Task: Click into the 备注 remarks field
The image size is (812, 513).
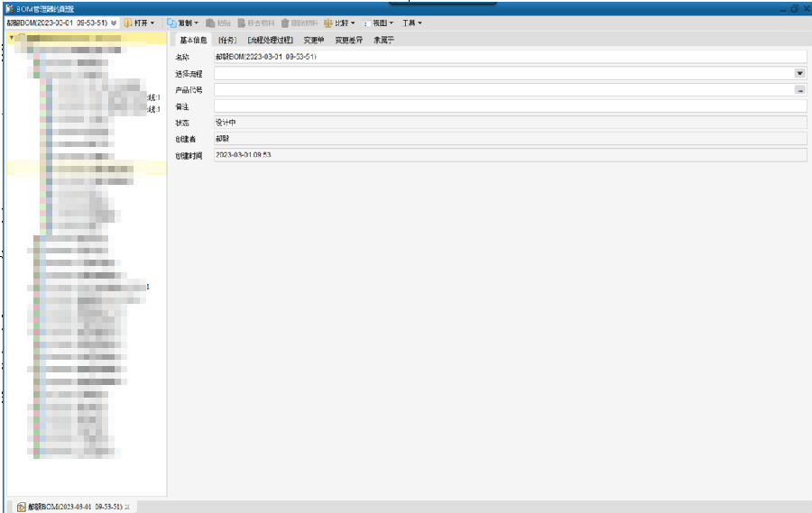Action: click(x=510, y=106)
